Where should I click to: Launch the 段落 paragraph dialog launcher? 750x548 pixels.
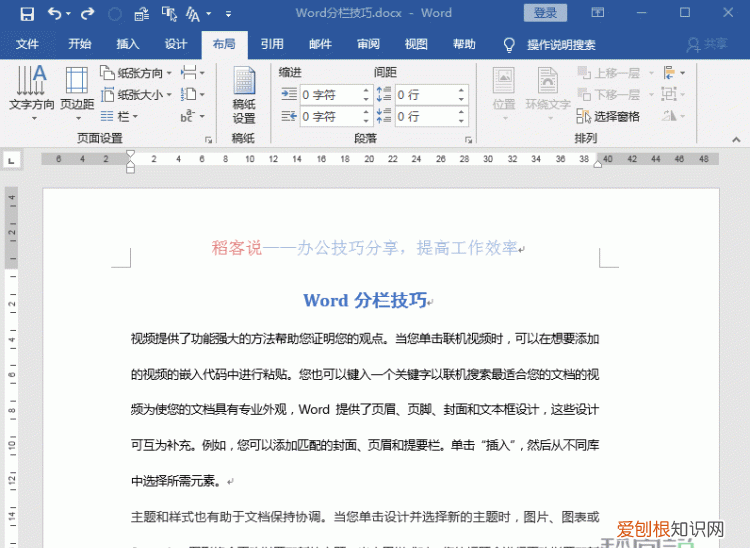point(468,140)
